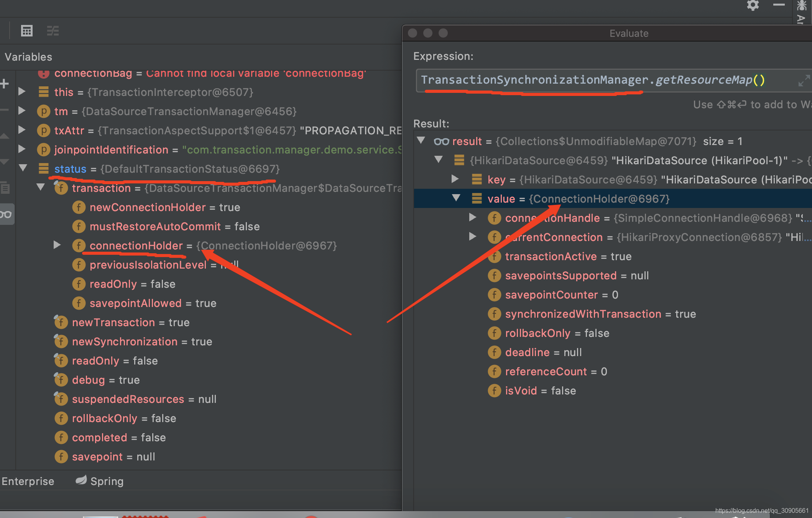
Task: Click the glasses watches icon on left gutter
Action: click(6, 214)
